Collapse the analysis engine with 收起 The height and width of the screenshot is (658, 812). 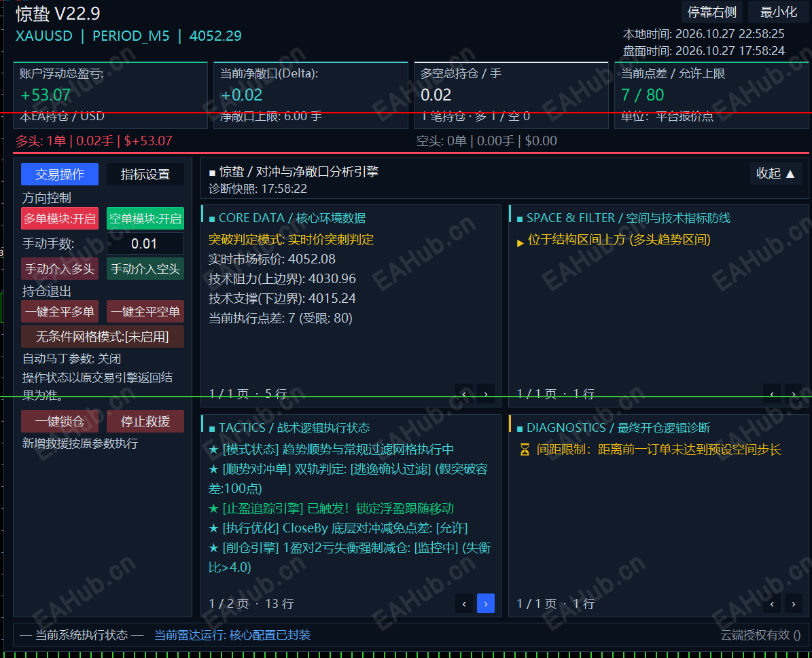pos(776,173)
